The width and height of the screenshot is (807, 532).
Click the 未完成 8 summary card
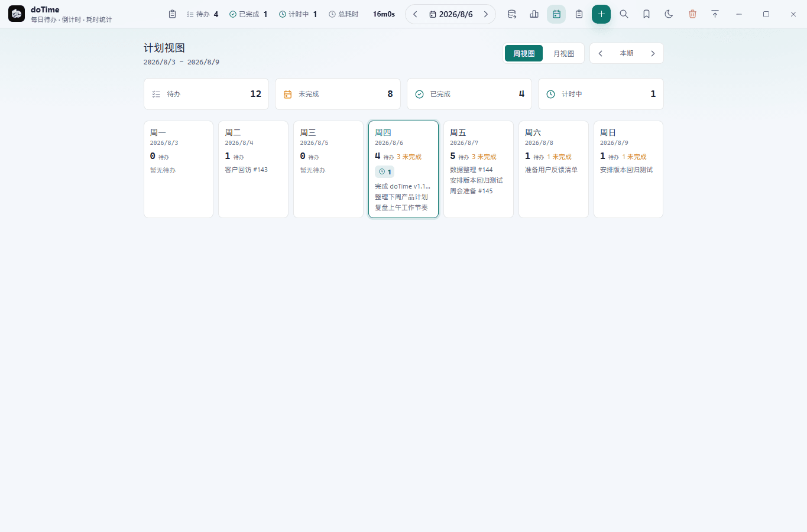coord(338,94)
